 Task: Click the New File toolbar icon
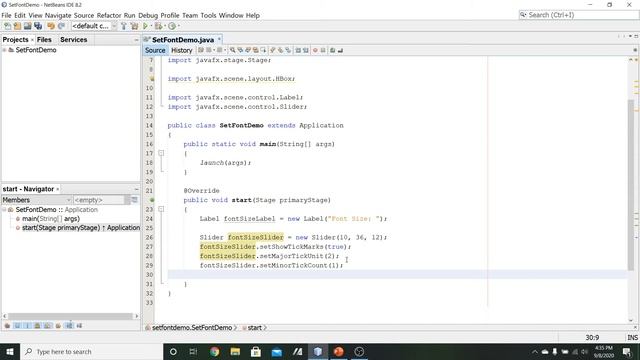pyautogui.click(x=7, y=26)
